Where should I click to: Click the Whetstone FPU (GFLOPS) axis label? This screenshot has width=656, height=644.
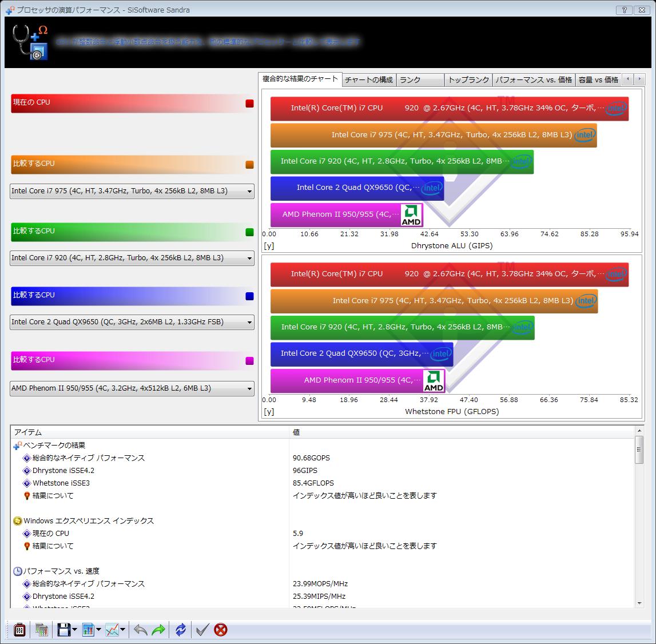coord(452,412)
